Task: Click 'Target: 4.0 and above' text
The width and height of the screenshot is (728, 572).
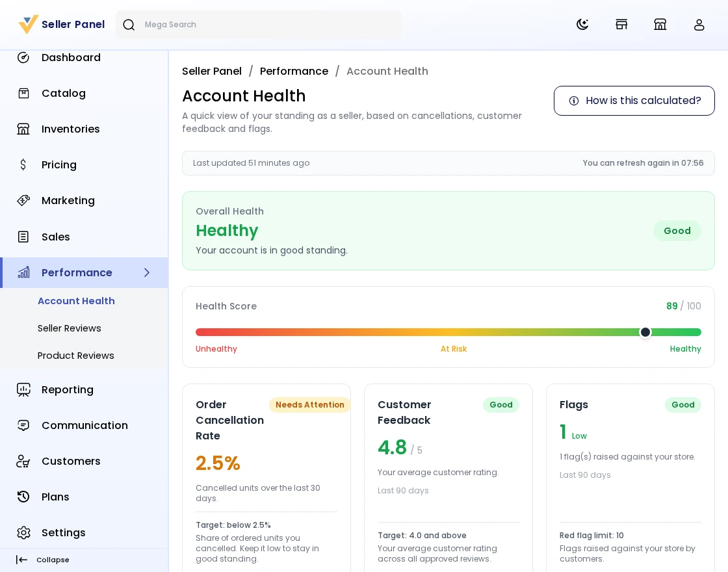Action: click(x=422, y=536)
